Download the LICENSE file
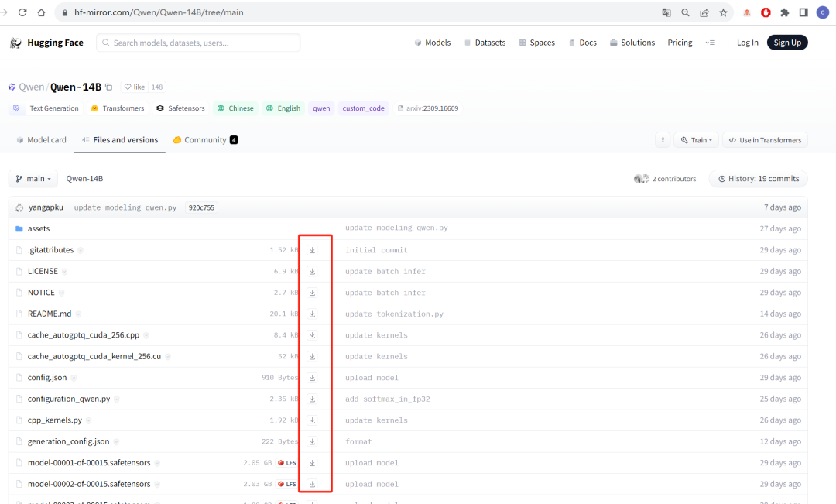 [313, 271]
